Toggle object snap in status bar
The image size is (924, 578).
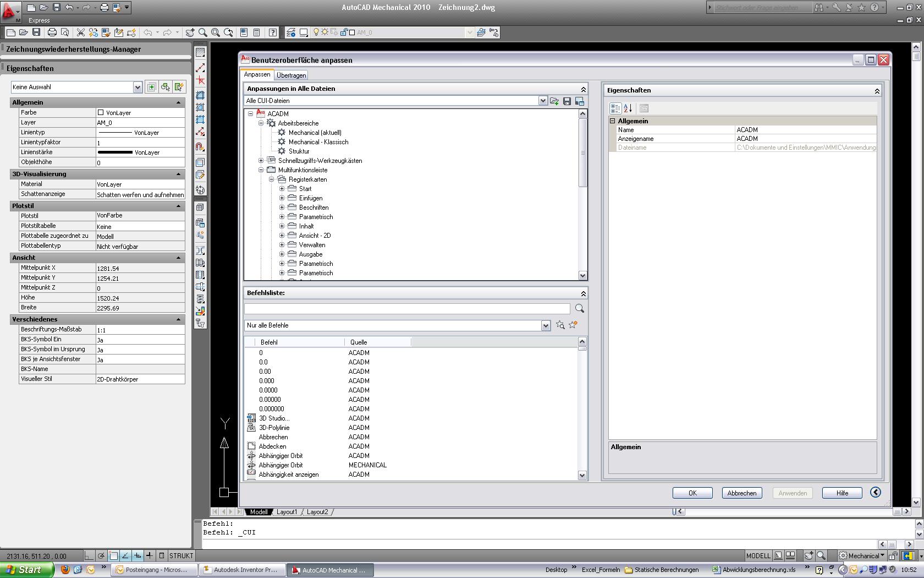tap(114, 556)
